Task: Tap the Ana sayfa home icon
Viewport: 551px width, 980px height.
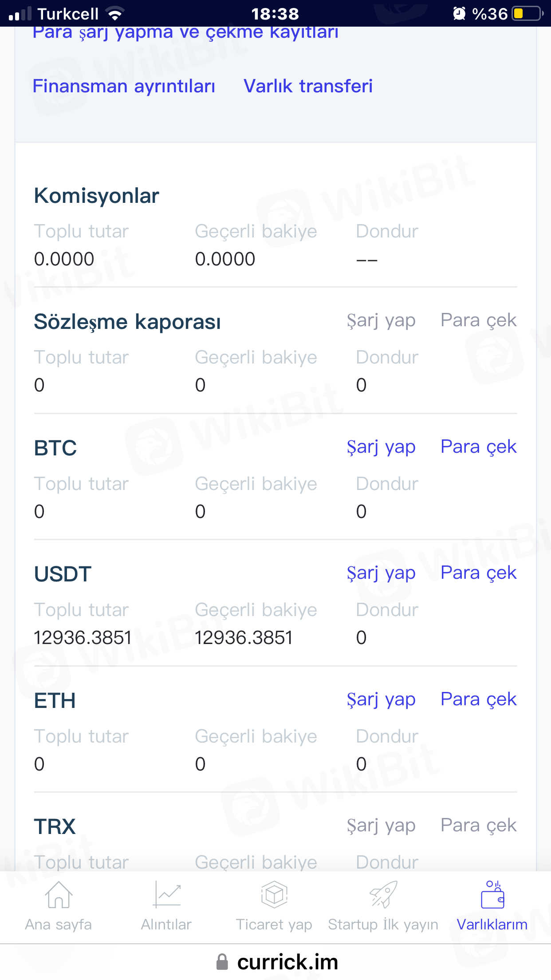Action: point(59,894)
